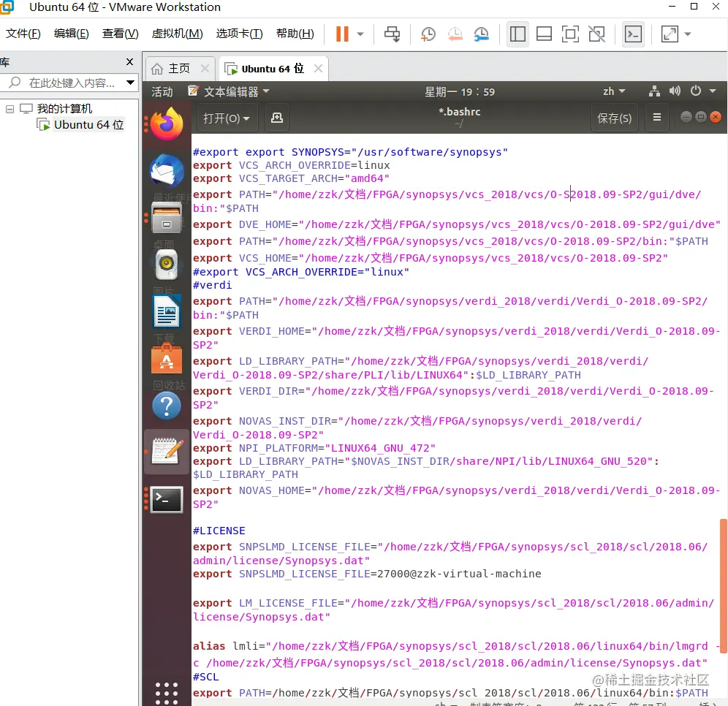Click the 保存(S) button

614,118
